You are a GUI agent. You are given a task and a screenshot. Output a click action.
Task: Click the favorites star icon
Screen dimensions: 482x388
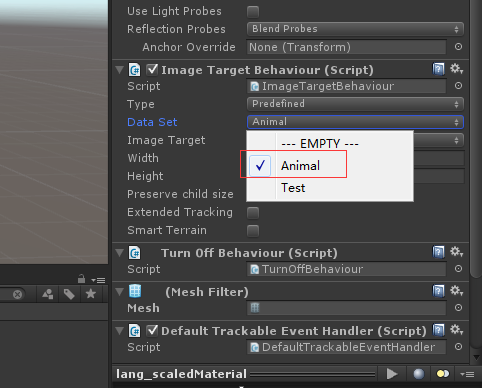point(91,294)
